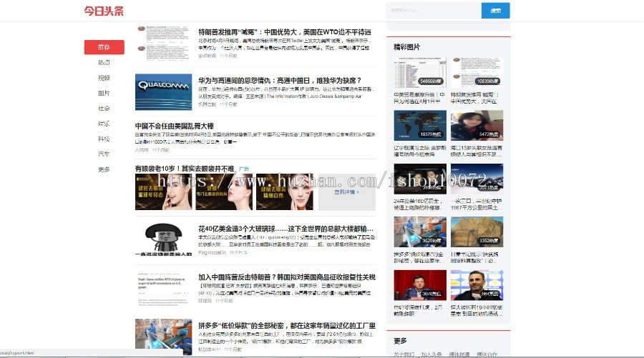
Task: Open the Huawei and Qualcomm headline
Action: pos(280,80)
